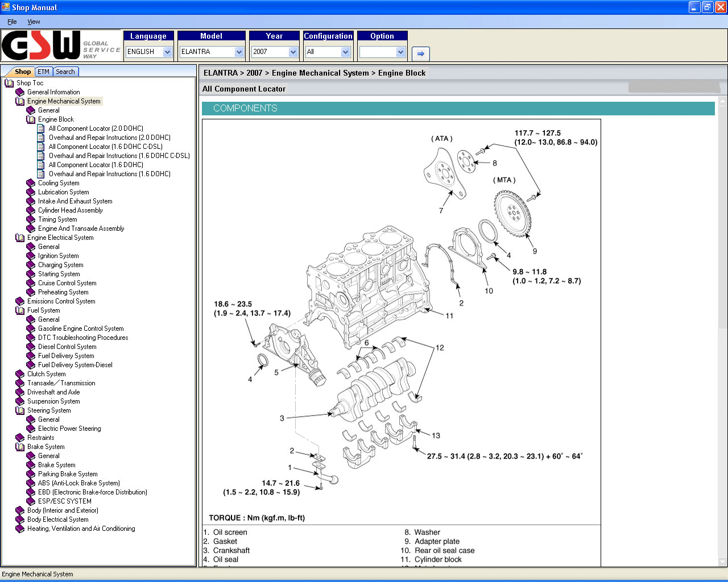Open the Year dropdown showing 2007
The height and width of the screenshot is (582, 728).
click(x=274, y=52)
